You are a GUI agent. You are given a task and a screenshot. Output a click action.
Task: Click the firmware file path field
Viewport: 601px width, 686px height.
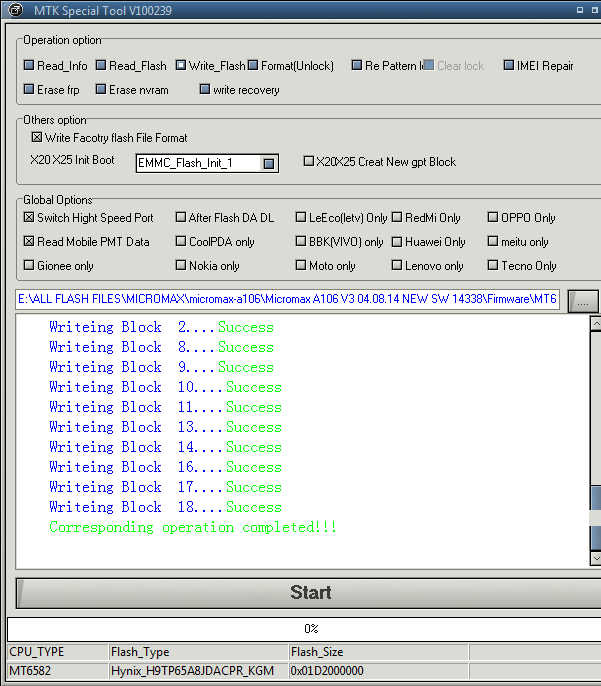click(x=287, y=300)
